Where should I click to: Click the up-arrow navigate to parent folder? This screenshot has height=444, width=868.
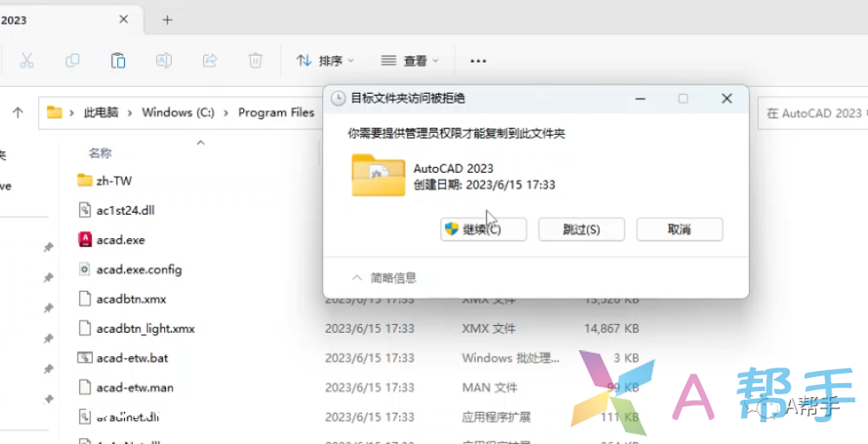(17, 112)
